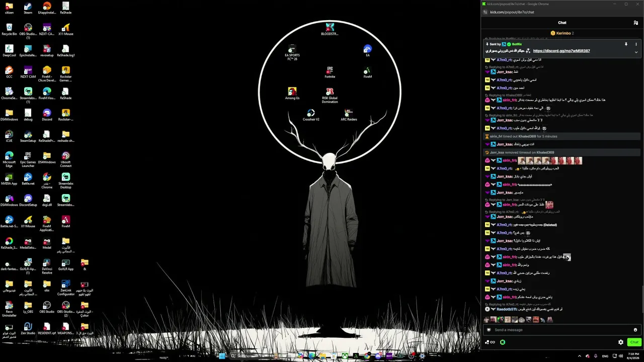Open Microsoft Edge from the desktop
The height and width of the screenshot is (362, 644).
coord(9,160)
